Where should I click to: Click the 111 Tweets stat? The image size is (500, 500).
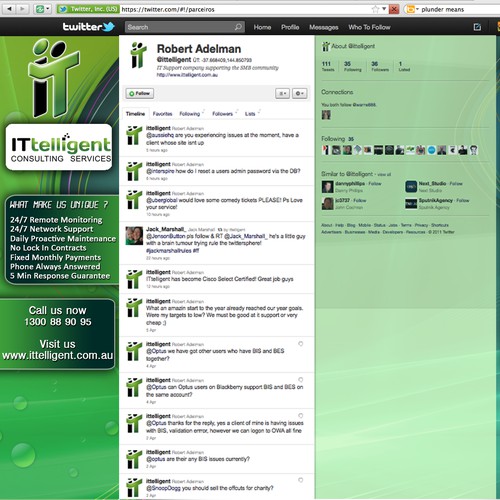[327, 66]
